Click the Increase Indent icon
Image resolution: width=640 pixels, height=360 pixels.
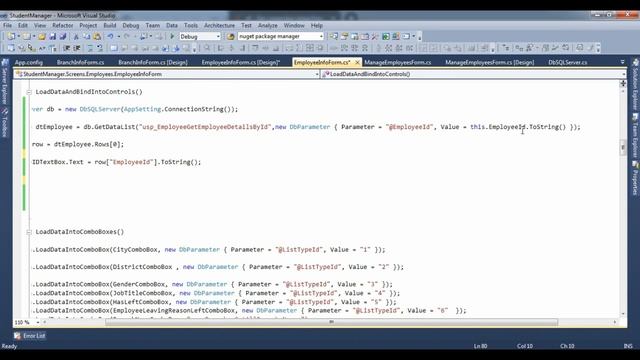pyautogui.click(x=76, y=48)
